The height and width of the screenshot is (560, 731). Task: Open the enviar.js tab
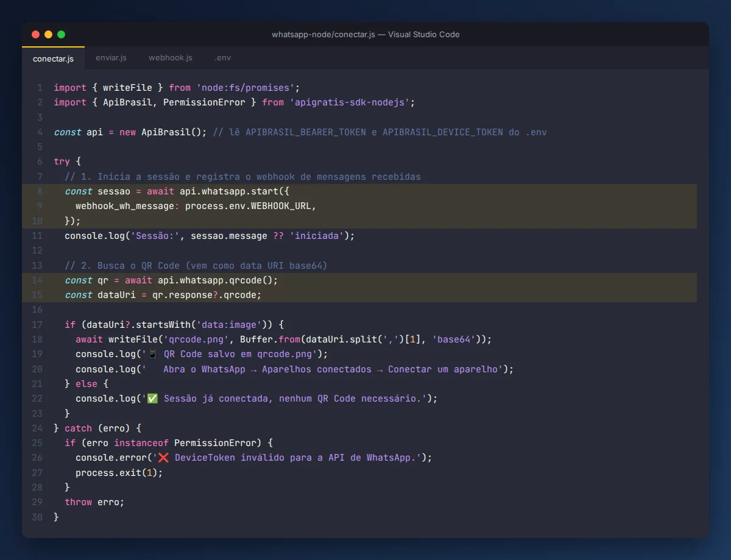(x=111, y=58)
